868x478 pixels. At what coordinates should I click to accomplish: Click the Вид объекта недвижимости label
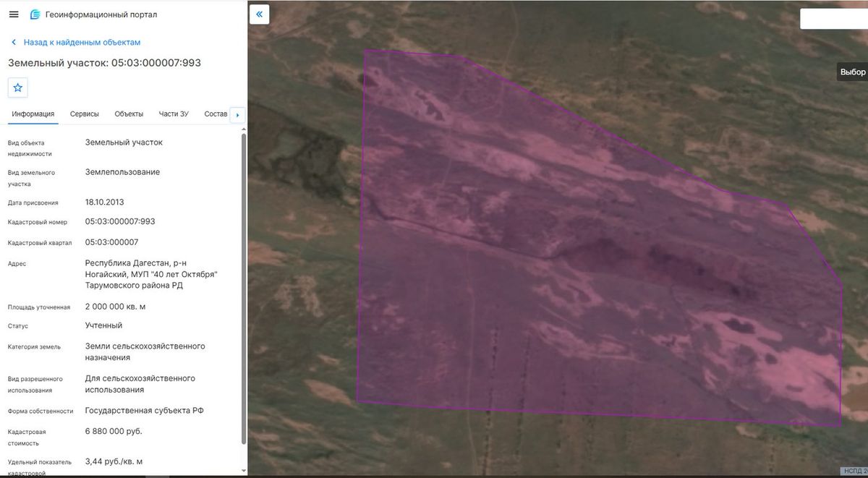point(30,148)
